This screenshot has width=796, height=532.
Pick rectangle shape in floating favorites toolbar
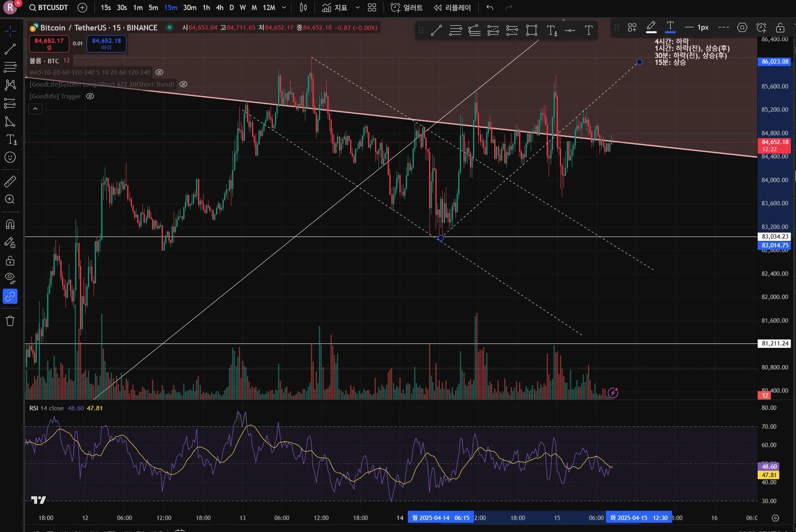(x=531, y=31)
